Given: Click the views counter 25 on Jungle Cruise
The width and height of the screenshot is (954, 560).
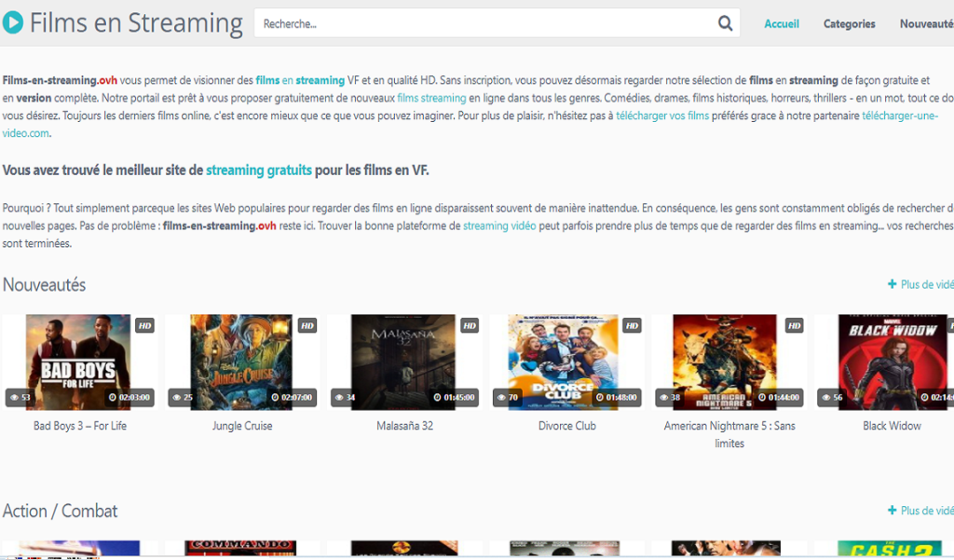Looking at the screenshot, I should coord(183,398).
